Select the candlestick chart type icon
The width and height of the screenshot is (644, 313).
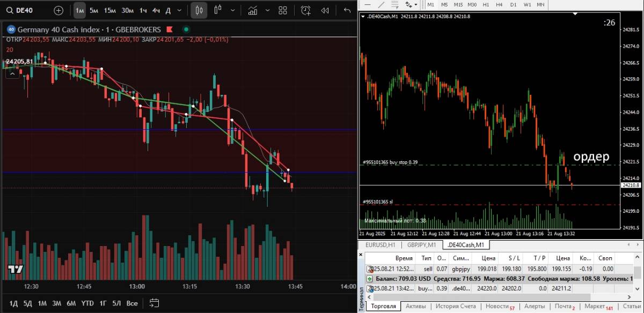[x=199, y=10]
